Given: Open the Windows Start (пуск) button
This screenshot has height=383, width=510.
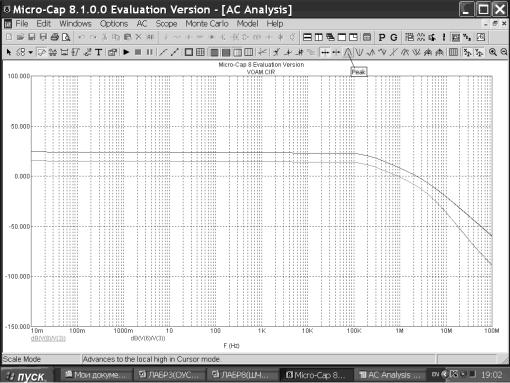Looking at the screenshot, I should [x=27, y=376].
